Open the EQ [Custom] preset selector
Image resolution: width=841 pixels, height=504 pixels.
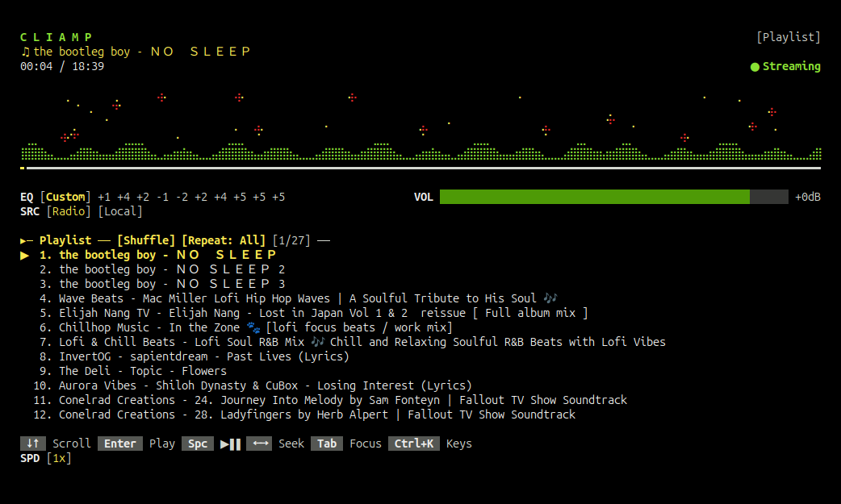65,197
